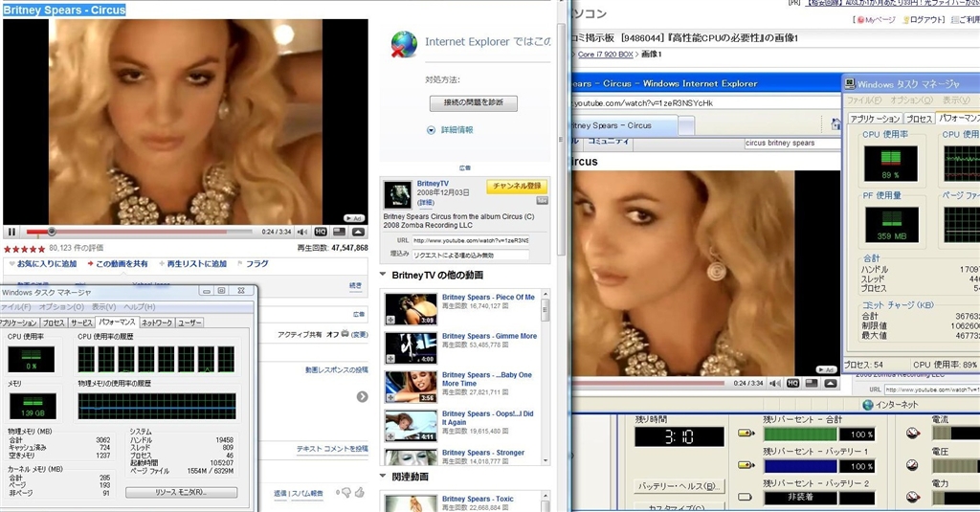Subscribe using the チャンネル登録 button
980x512 pixels.
[x=515, y=186]
